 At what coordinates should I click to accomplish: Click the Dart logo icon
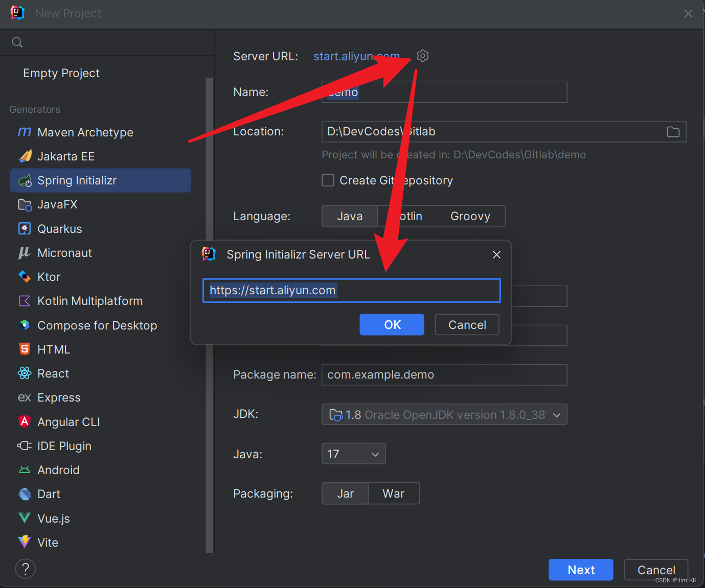point(25,494)
